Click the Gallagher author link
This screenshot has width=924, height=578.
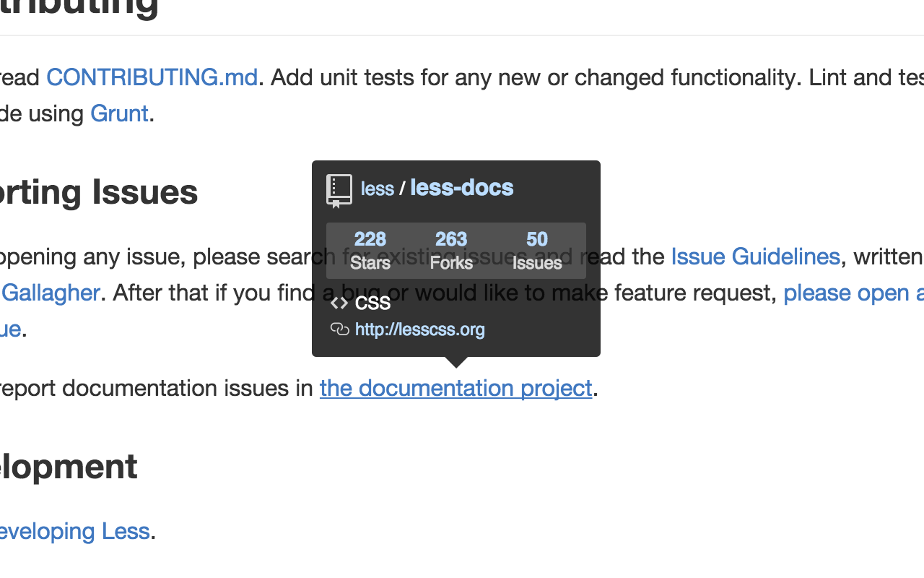click(51, 293)
